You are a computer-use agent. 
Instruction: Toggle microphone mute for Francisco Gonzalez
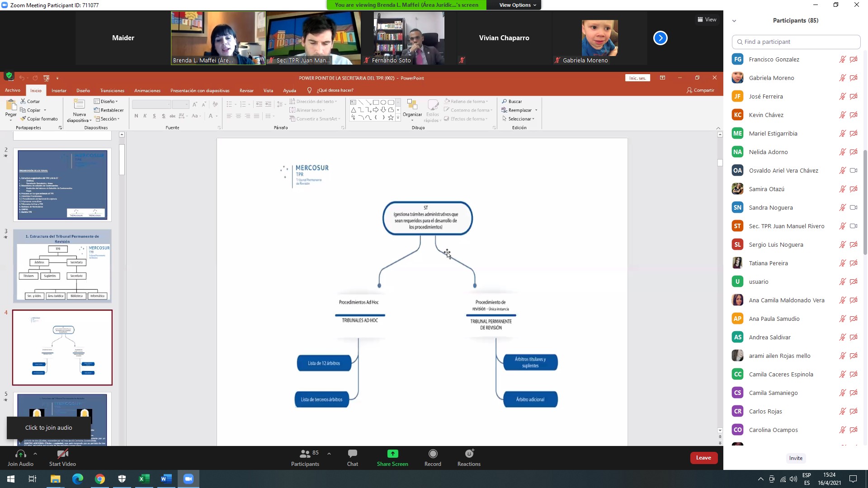(842, 59)
